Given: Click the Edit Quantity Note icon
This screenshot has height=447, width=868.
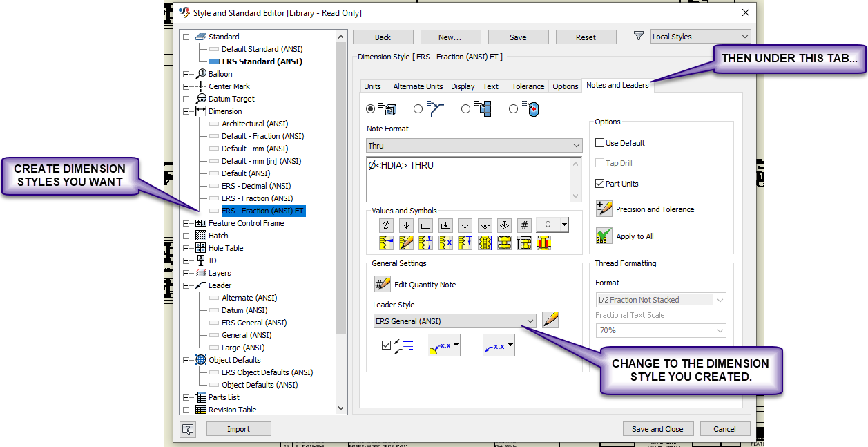Looking at the screenshot, I should [383, 284].
